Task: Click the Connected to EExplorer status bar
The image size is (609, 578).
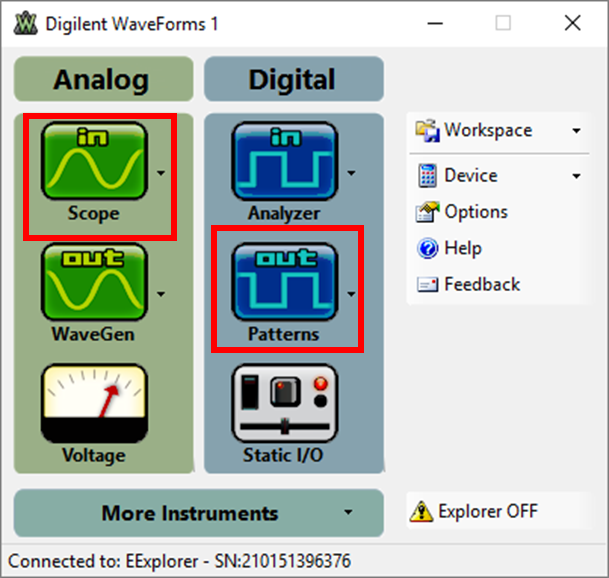Action: click(x=180, y=561)
